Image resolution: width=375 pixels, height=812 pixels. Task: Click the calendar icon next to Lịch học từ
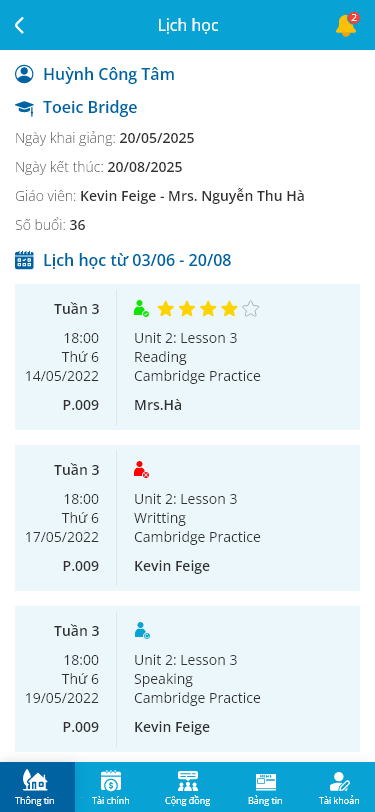coord(24,259)
